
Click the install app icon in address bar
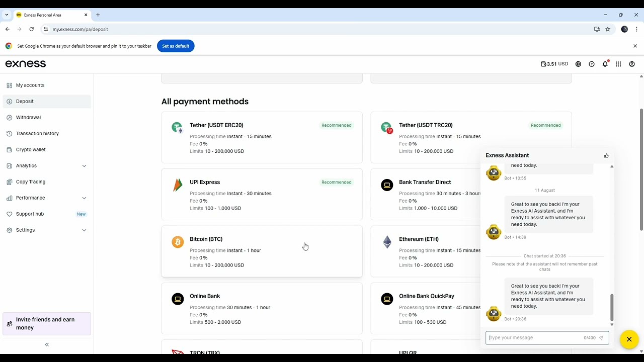click(597, 29)
